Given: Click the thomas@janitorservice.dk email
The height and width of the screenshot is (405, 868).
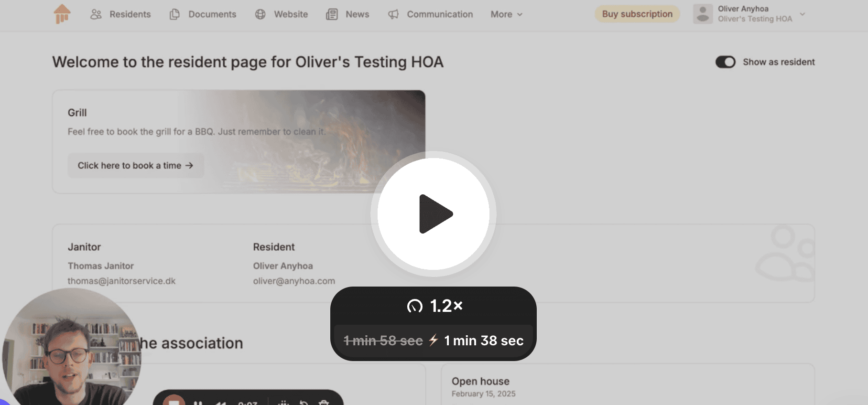Looking at the screenshot, I should click(121, 281).
